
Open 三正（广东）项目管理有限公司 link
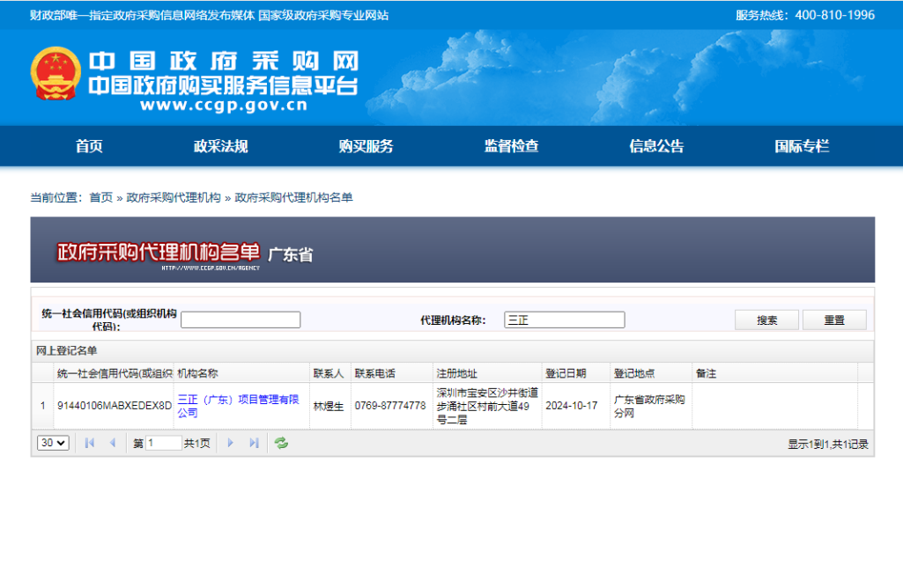(238, 406)
